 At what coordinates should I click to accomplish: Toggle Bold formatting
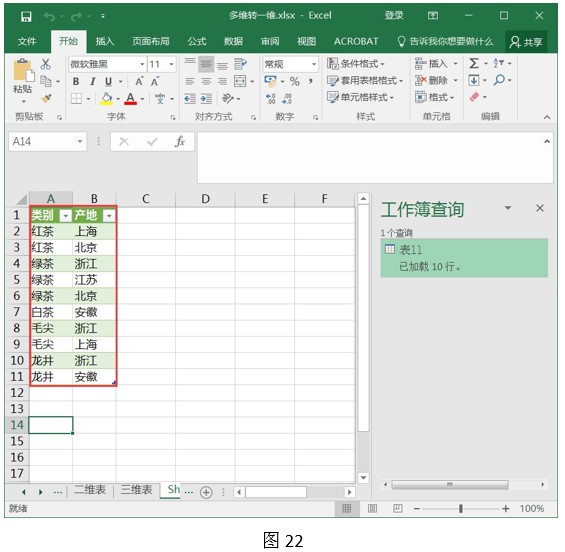click(76, 81)
